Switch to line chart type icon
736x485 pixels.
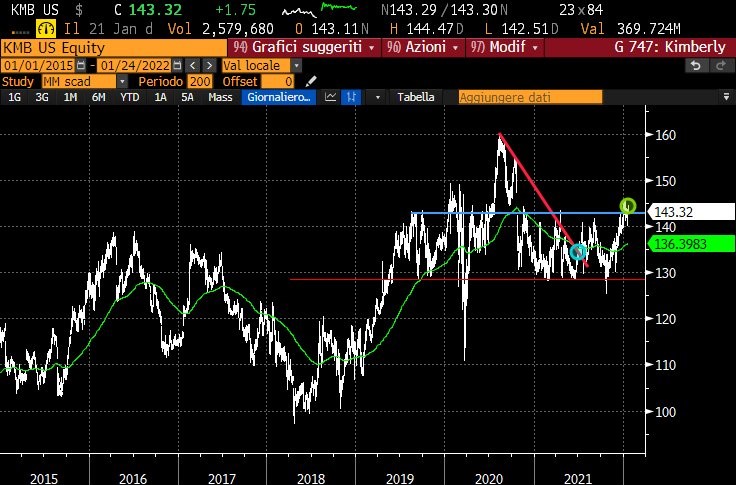click(330, 97)
